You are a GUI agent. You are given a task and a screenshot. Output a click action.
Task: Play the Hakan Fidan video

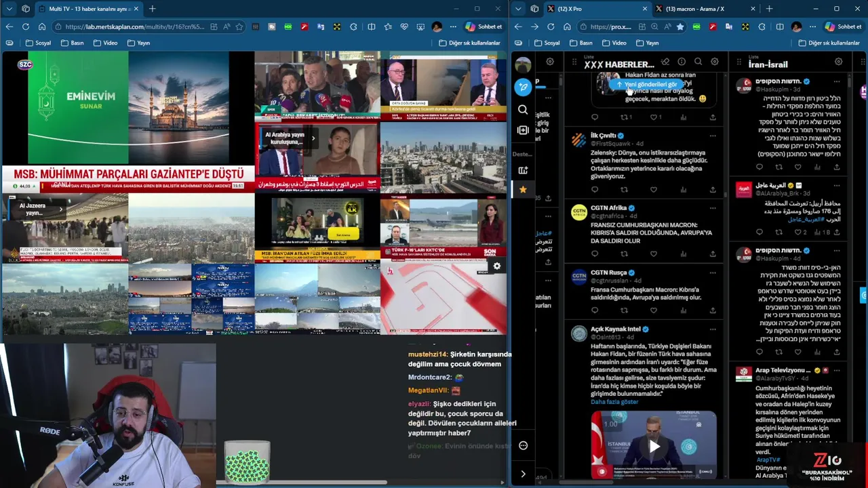654,446
